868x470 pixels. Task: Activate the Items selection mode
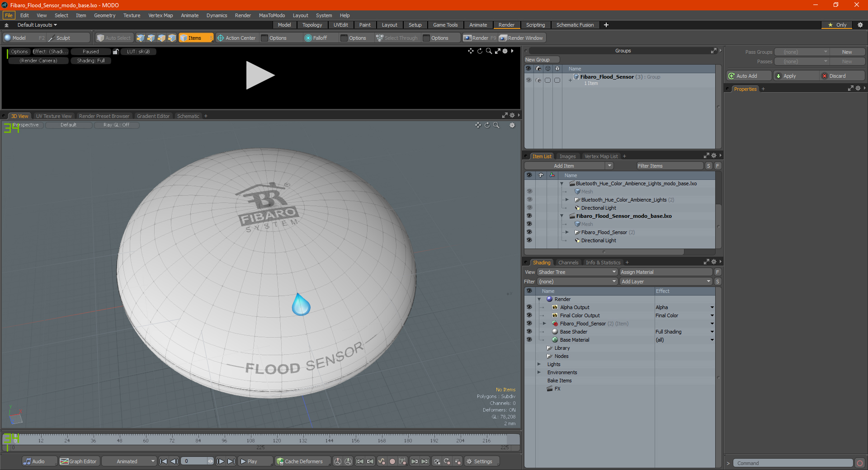(196, 38)
